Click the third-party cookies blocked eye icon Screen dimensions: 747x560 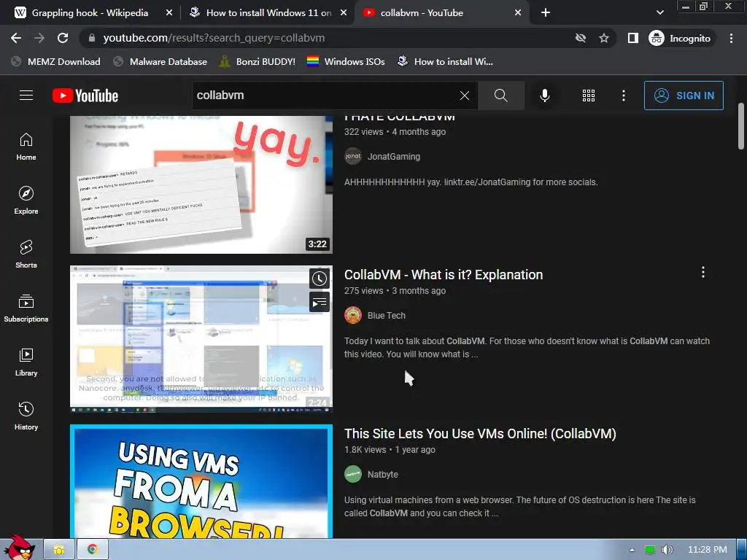[x=580, y=38]
